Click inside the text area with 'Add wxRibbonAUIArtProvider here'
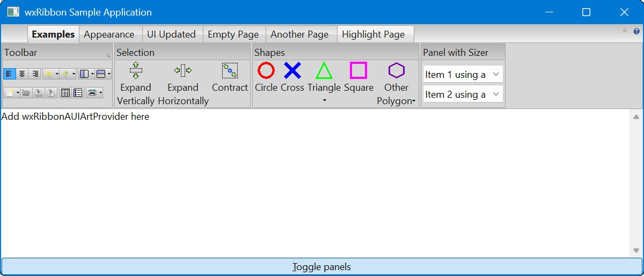 314,183
